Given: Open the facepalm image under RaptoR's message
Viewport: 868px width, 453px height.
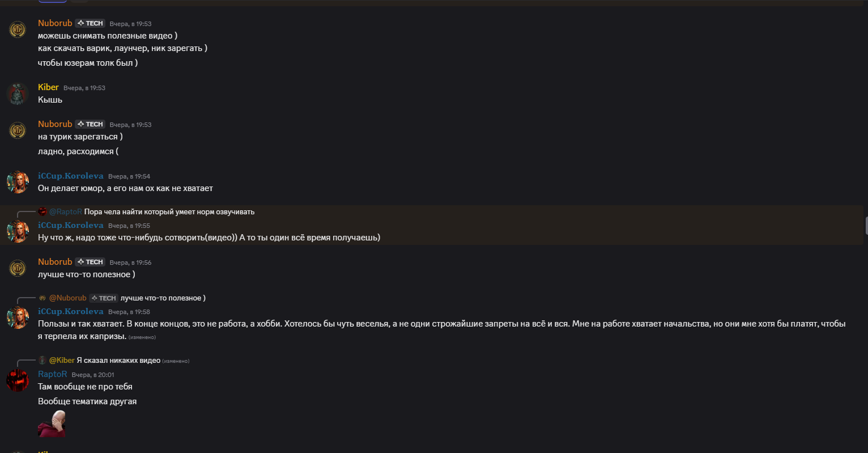Looking at the screenshot, I should 52,424.
